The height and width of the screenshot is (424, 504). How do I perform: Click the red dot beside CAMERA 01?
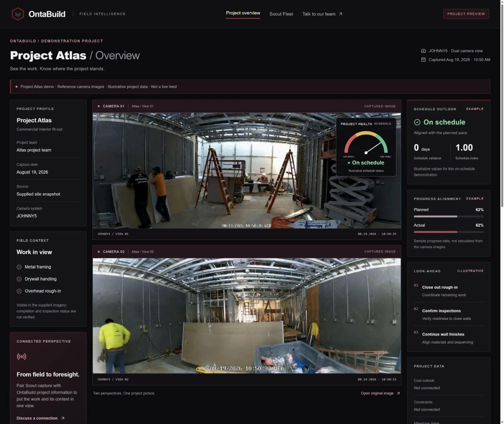click(x=98, y=106)
